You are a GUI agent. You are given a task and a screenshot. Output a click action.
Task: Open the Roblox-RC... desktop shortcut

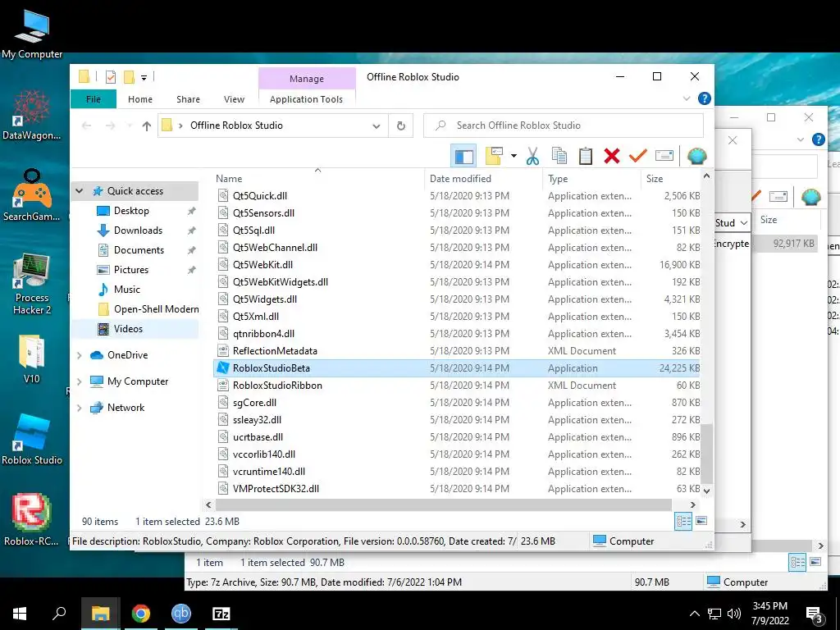[x=32, y=518]
